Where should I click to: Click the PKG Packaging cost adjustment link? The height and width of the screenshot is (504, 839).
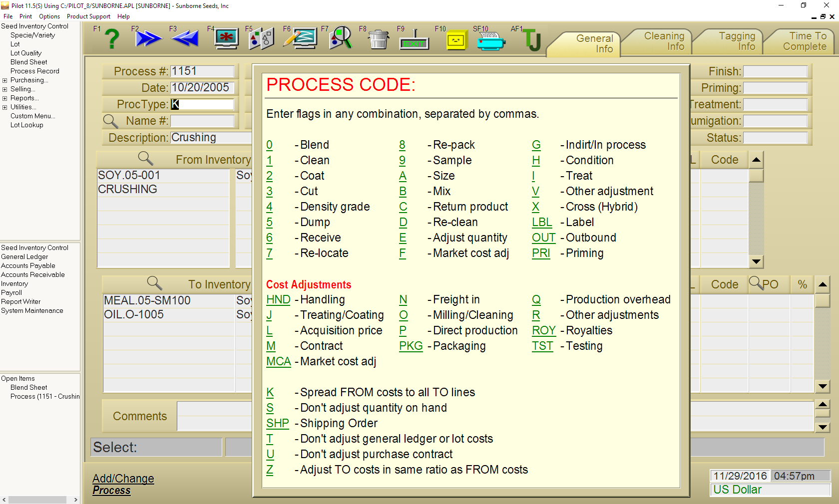(411, 346)
